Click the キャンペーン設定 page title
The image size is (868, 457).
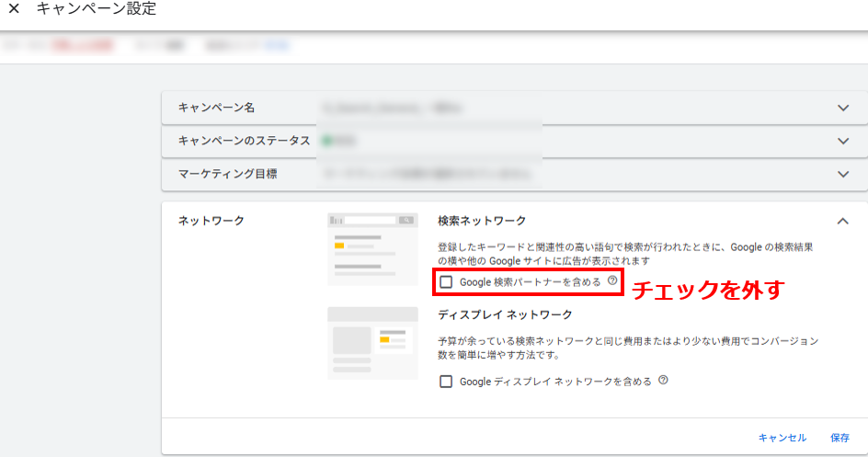pyautogui.click(x=97, y=8)
